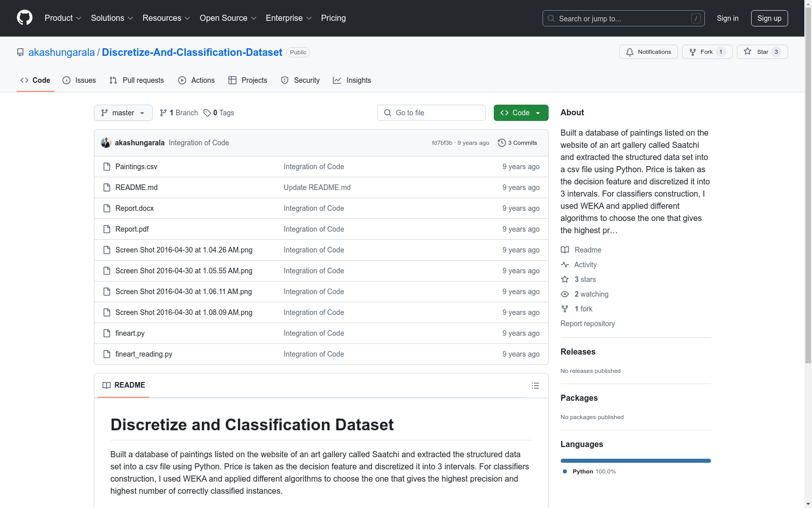The height and width of the screenshot is (508, 812).
Task: Expand the Open Source menu
Action: (228, 18)
